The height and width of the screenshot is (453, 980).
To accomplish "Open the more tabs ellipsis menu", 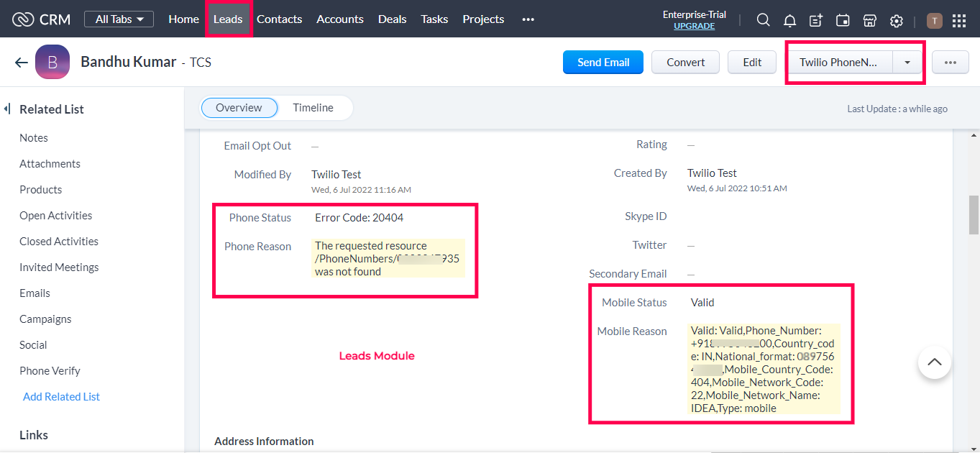I will click(528, 19).
